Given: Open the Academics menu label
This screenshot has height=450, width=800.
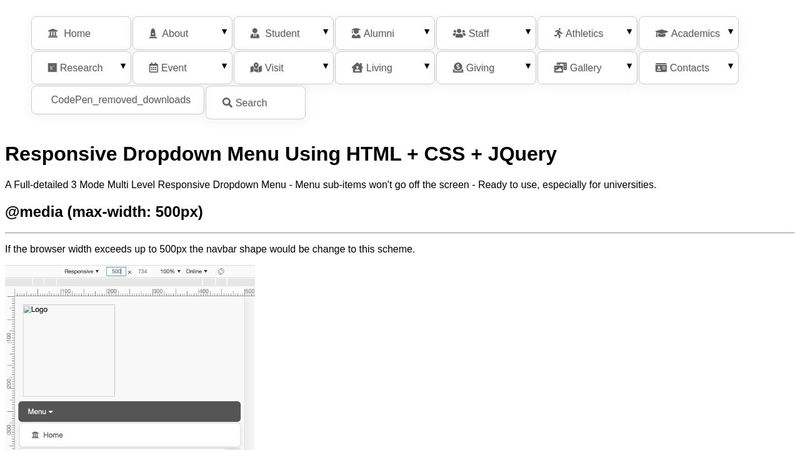Looking at the screenshot, I should pyautogui.click(x=695, y=34).
